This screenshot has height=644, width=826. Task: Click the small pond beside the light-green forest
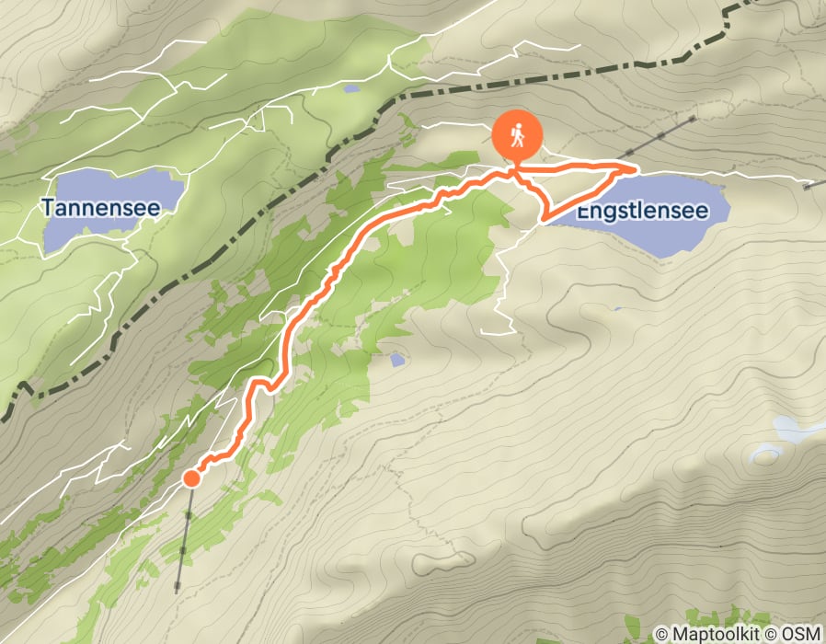coord(397,360)
